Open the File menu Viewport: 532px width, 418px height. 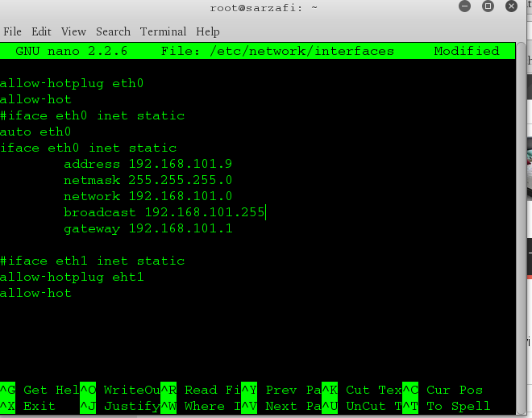click(x=13, y=31)
